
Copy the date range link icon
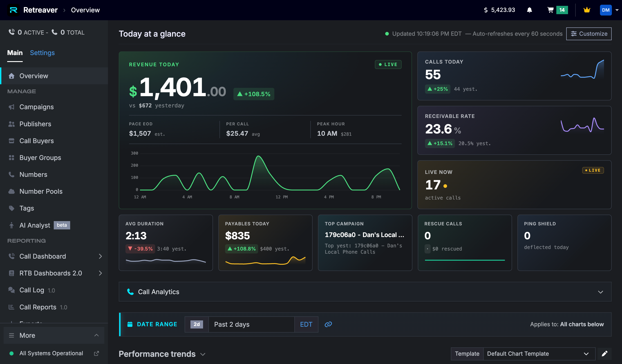[x=328, y=324]
